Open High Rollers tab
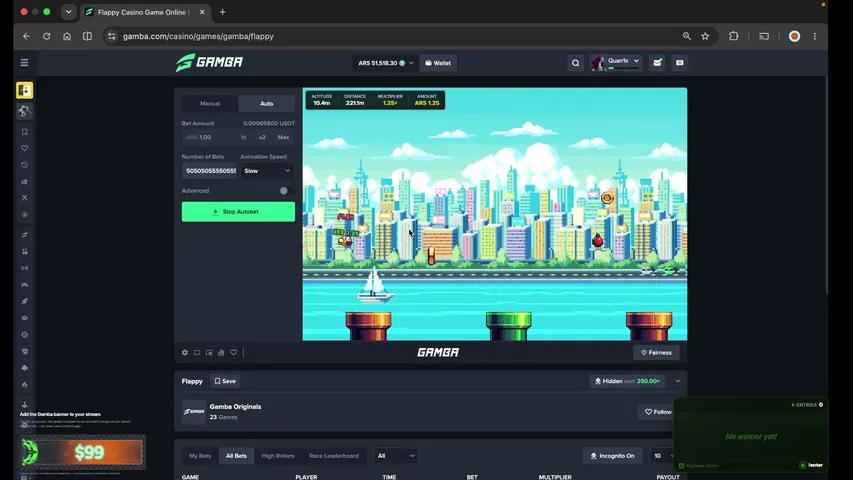The height and width of the screenshot is (480, 853). [x=277, y=456]
